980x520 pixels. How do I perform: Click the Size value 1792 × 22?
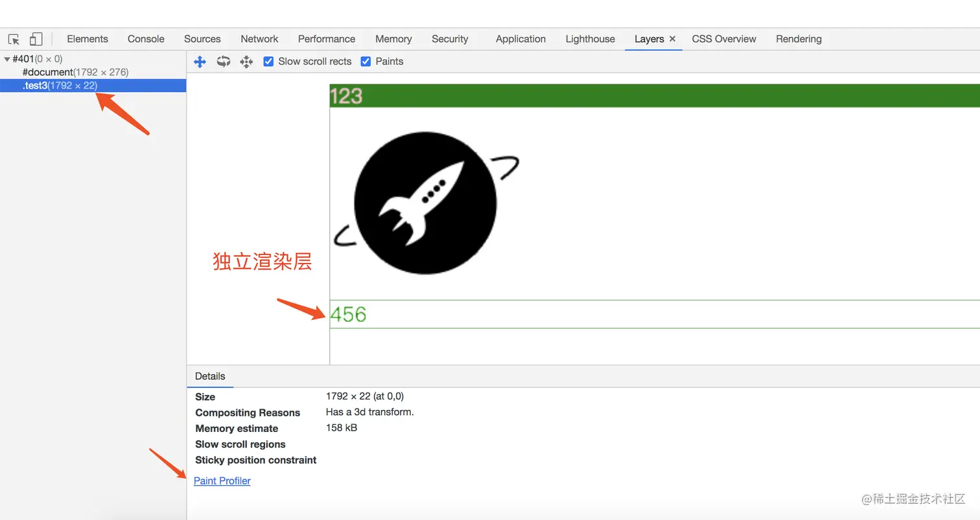tap(365, 396)
